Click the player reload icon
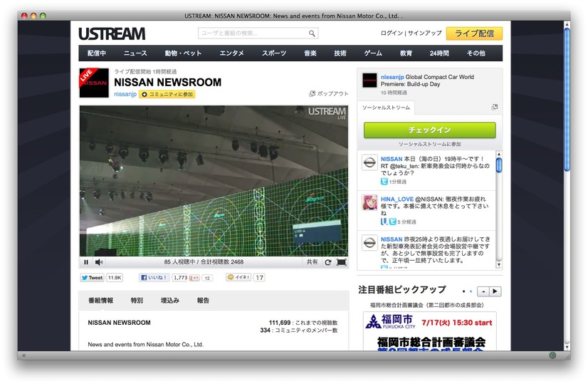The width and height of the screenshot is (588, 384). (327, 262)
